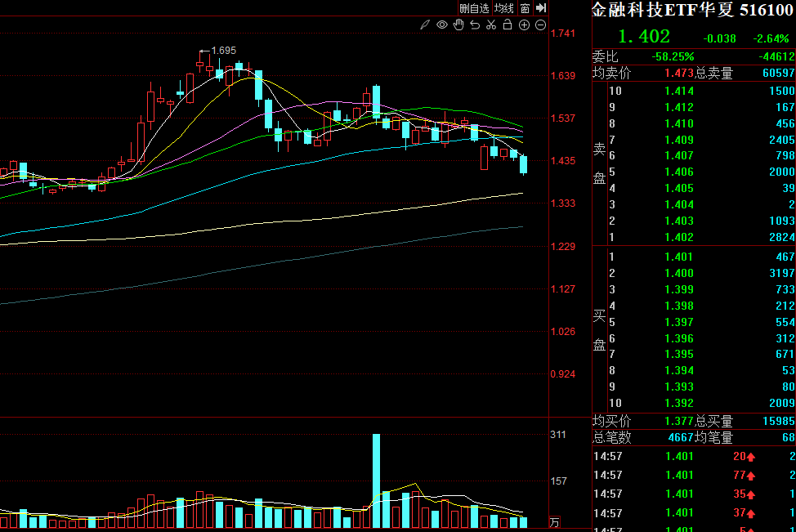The image size is (796, 532).
Task: Click the tallest cyan volume bar
Action: pos(377,481)
